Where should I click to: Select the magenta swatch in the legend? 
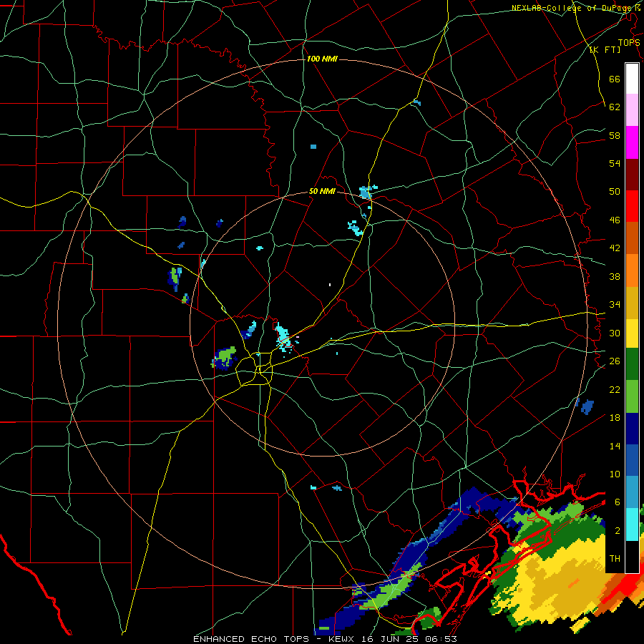[632, 142]
